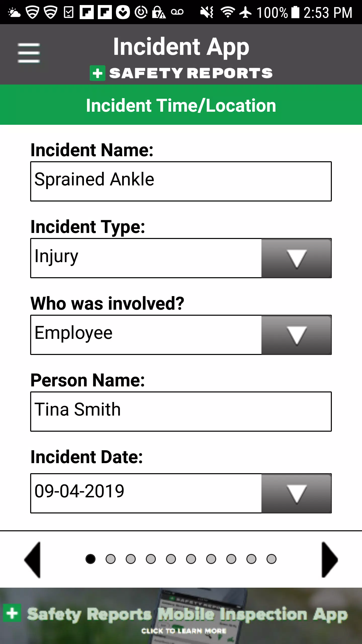
Task: Tap the Incident Time/Location section header
Action: coord(181,105)
